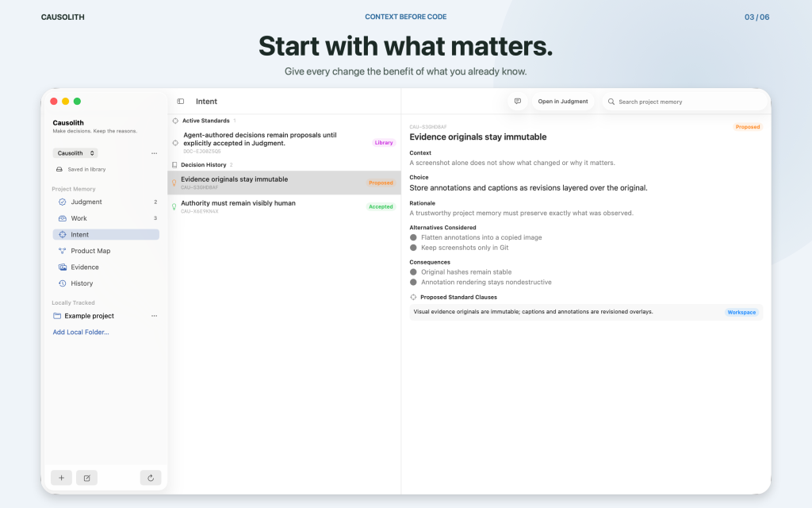This screenshot has width=812, height=508.
Task: Click Original hashes remain stable consequence
Action: pyautogui.click(x=466, y=272)
